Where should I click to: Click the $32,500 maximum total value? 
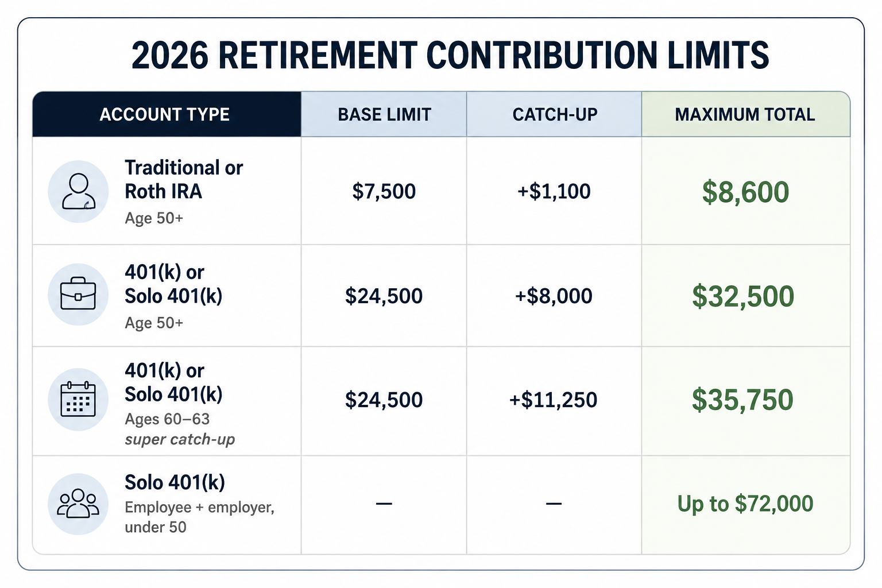743,296
